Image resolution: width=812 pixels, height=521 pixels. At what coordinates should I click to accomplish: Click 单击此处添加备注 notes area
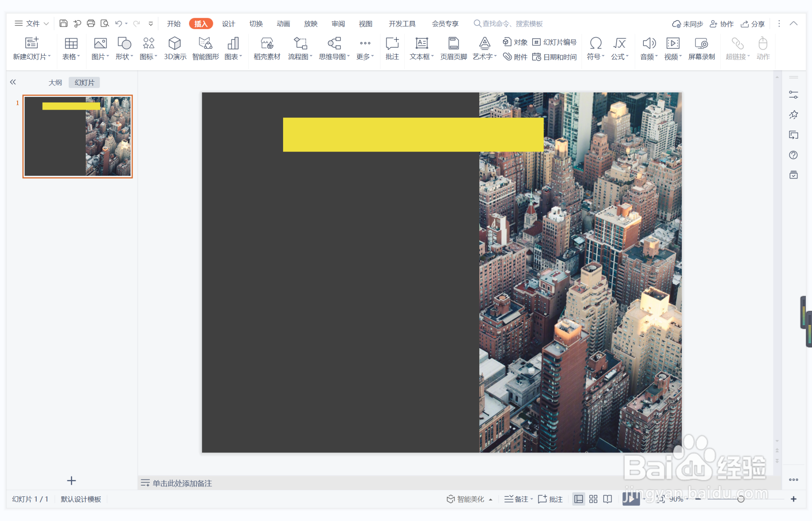click(182, 483)
